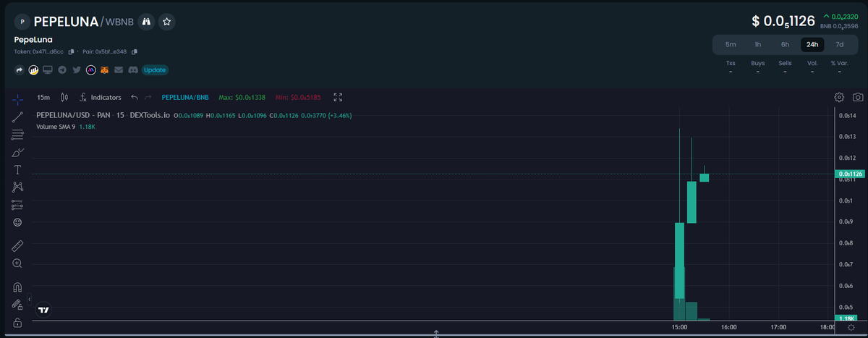Click the current price label 0.0₅1126 on axis
Image resolution: width=868 pixels, height=338 pixels.
(849, 174)
